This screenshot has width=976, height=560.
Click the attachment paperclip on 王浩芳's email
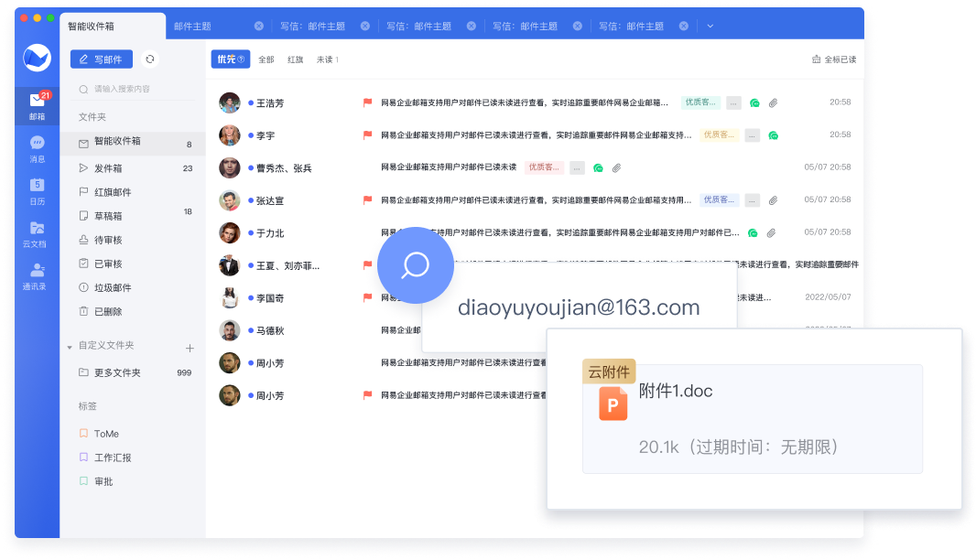(x=773, y=103)
